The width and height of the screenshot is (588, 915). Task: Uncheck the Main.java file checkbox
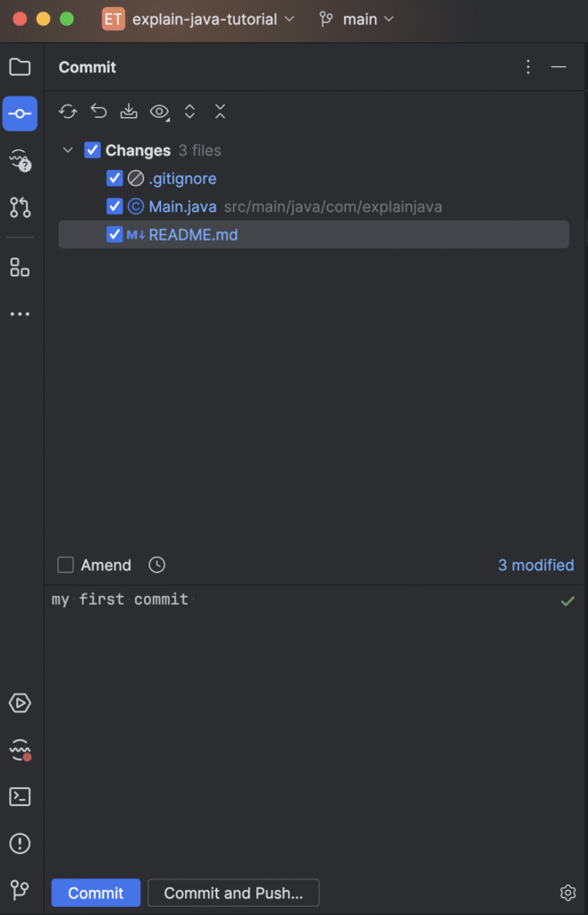pyautogui.click(x=114, y=206)
